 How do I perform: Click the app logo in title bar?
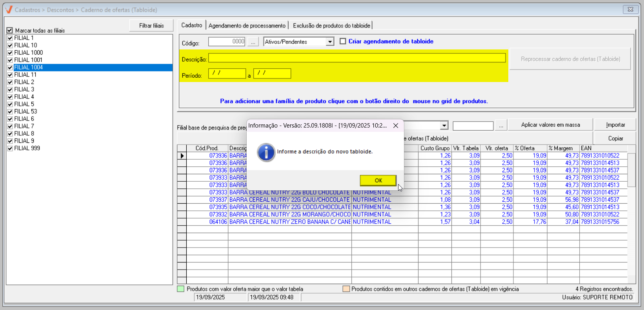click(x=9, y=10)
